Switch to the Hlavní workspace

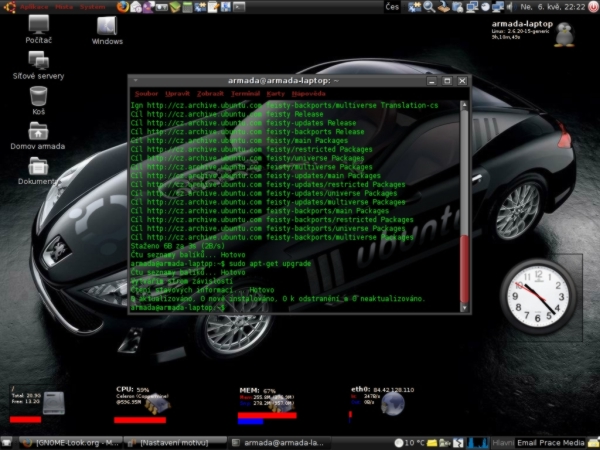point(503,443)
